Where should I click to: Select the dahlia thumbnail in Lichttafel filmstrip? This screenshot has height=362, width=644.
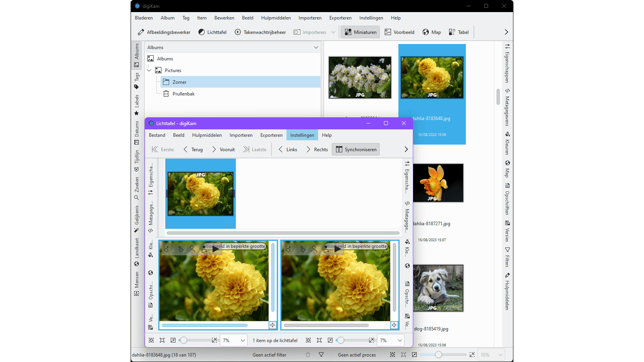coord(200,194)
